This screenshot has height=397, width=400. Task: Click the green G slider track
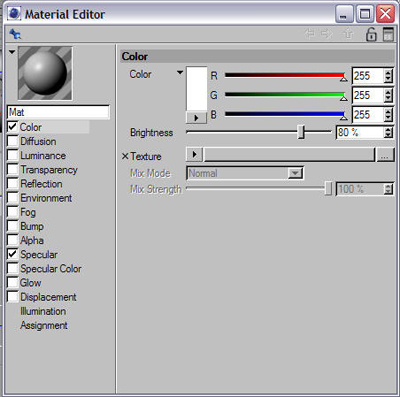(x=285, y=95)
